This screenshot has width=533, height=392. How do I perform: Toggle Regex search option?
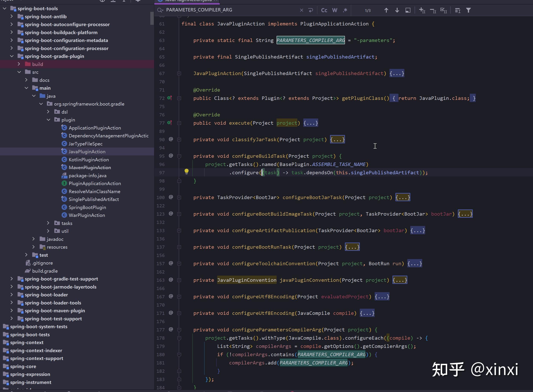click(x=345, y=10)
